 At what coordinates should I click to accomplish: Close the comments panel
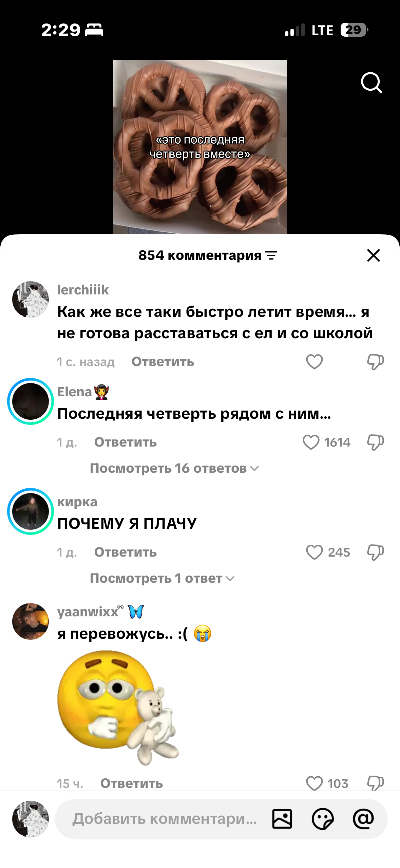[x=374, y=255]
